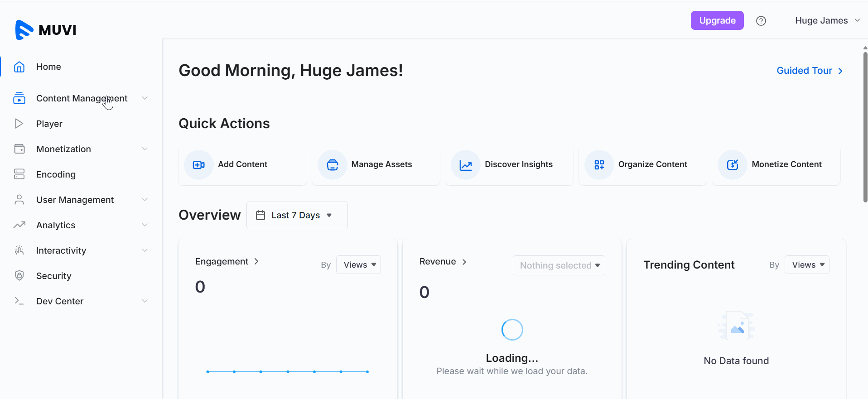This screenshot has width=868, height=399.
Task: Click the Discover Insights chart icon
Action: 466,165
